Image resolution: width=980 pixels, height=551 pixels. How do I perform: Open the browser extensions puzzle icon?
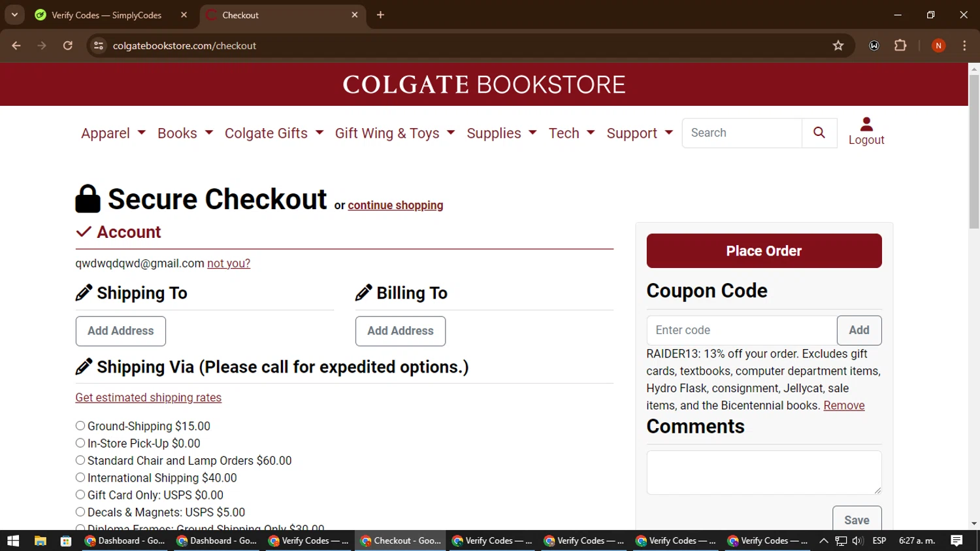point(900,46)
